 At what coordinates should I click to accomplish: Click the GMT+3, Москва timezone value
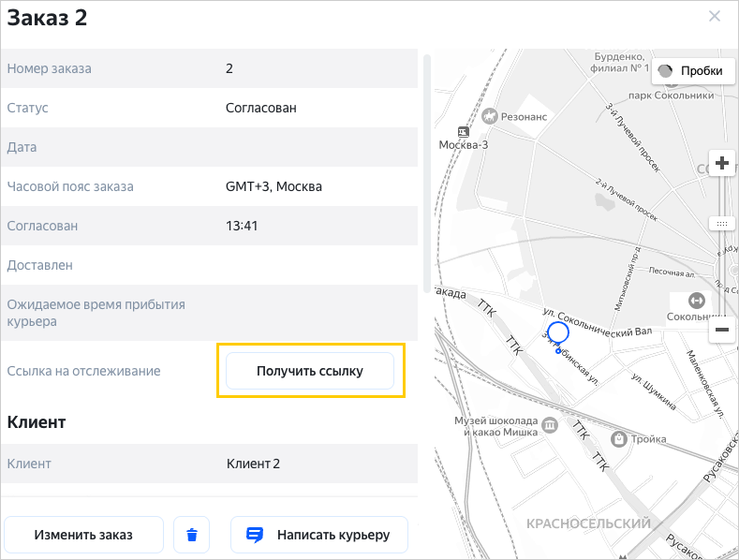pos(273,186)
